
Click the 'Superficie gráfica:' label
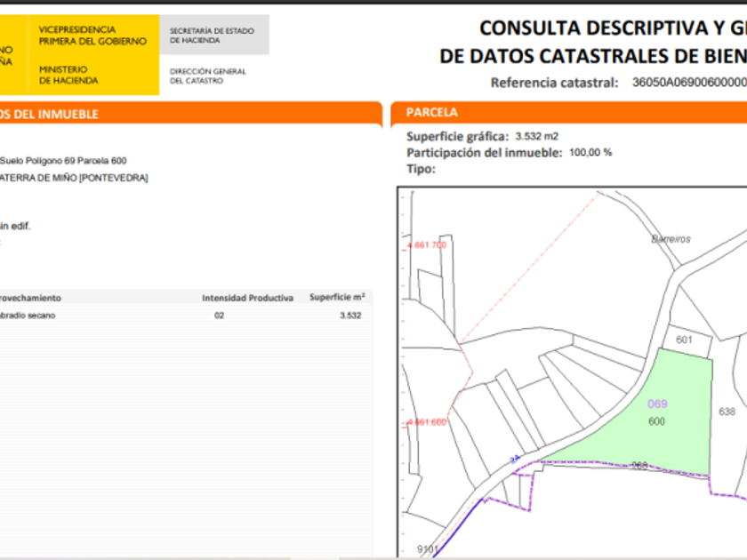457,137
